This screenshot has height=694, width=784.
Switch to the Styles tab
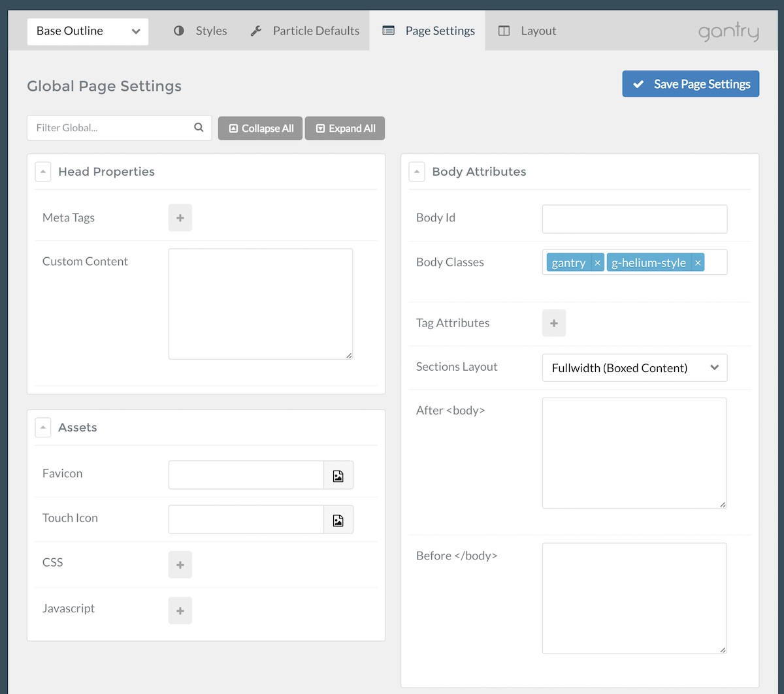(x=201, y=31)
